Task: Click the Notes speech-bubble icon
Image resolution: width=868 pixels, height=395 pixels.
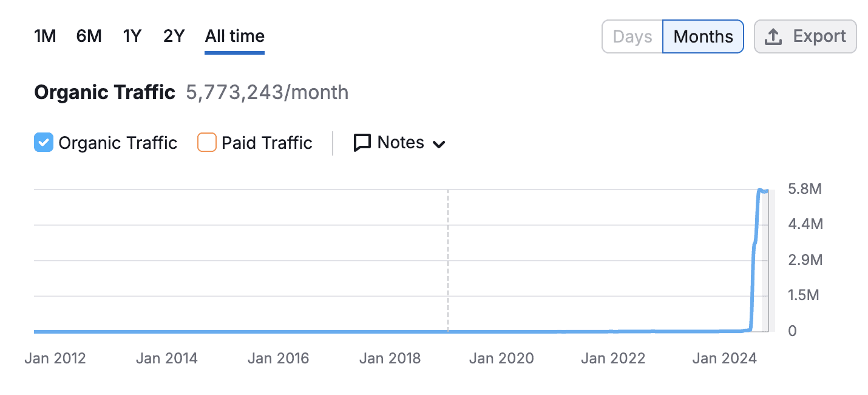Action: click(362, 142)
